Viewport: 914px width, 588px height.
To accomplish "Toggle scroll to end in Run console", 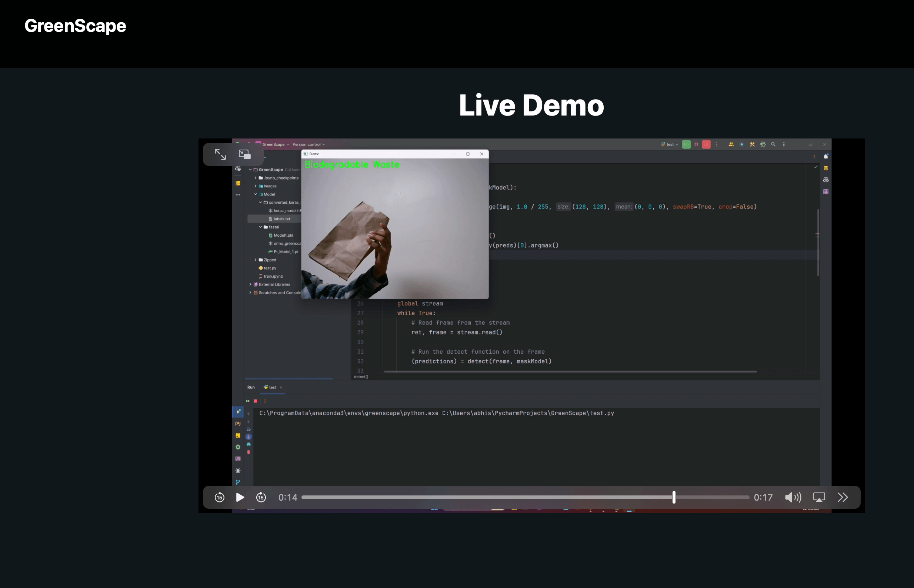I will (x=248, y=437).
